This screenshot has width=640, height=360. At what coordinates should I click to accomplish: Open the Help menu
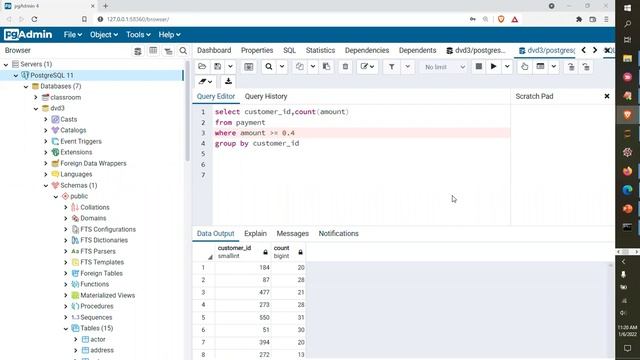click(169, 35)
